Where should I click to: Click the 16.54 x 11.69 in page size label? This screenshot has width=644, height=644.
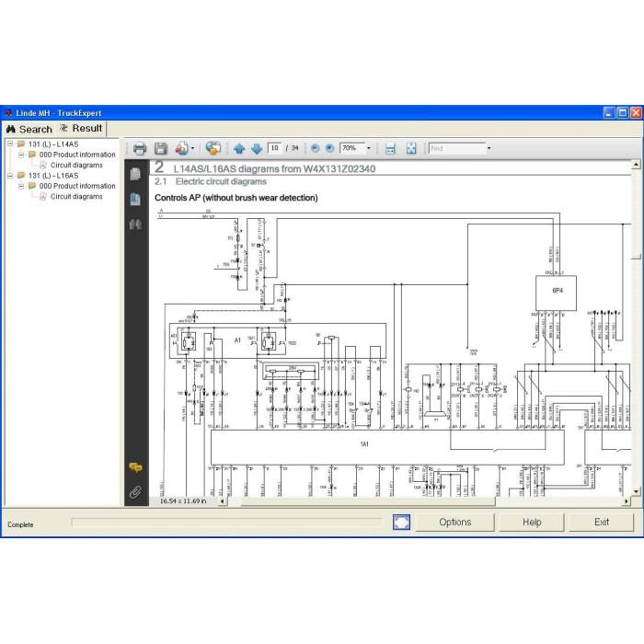tap(183, 501)
